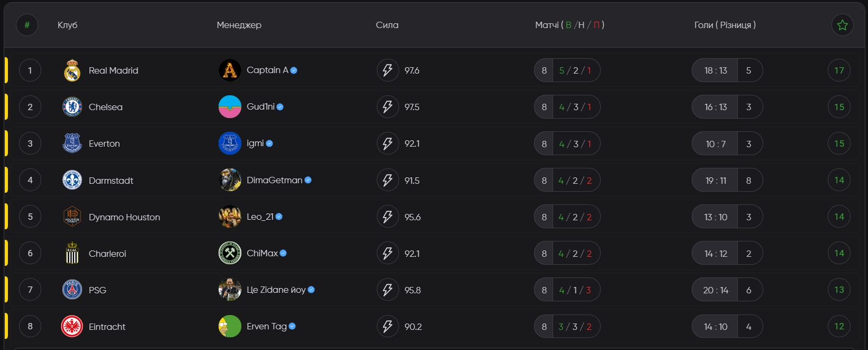This screenshot has height=350, width=868.
Task: Click the star icon in table header
Action: click(x=843, y=25)
